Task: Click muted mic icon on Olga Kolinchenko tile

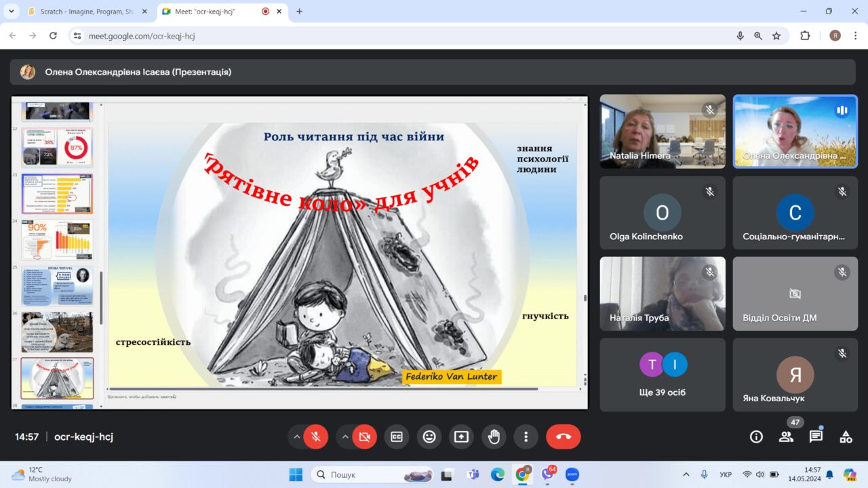Action: [x=710, y=192]
